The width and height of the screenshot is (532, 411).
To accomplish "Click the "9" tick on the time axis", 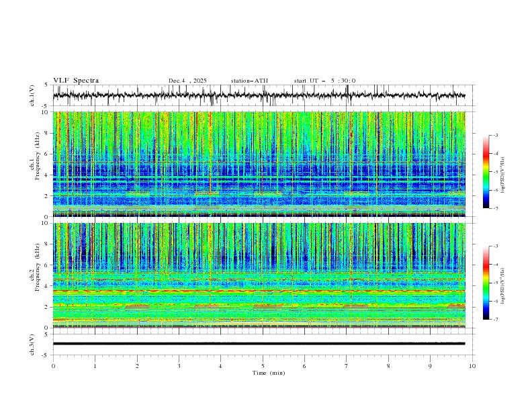I will click(x=430, y=366).
